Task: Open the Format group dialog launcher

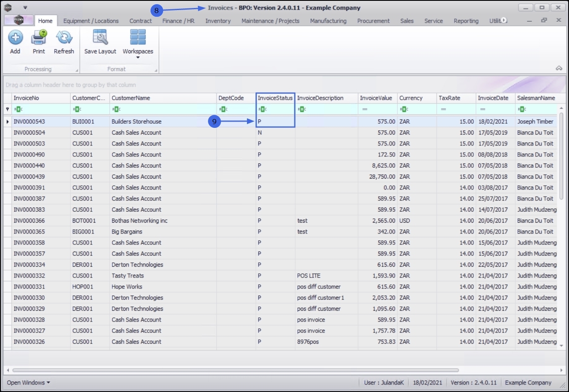Action: coord(156,70)
